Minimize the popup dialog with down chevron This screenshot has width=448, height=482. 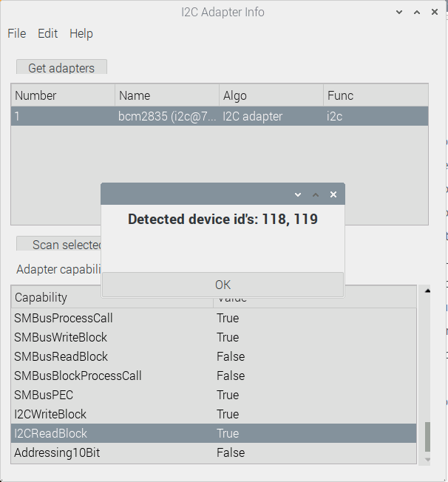coord(298,194)
